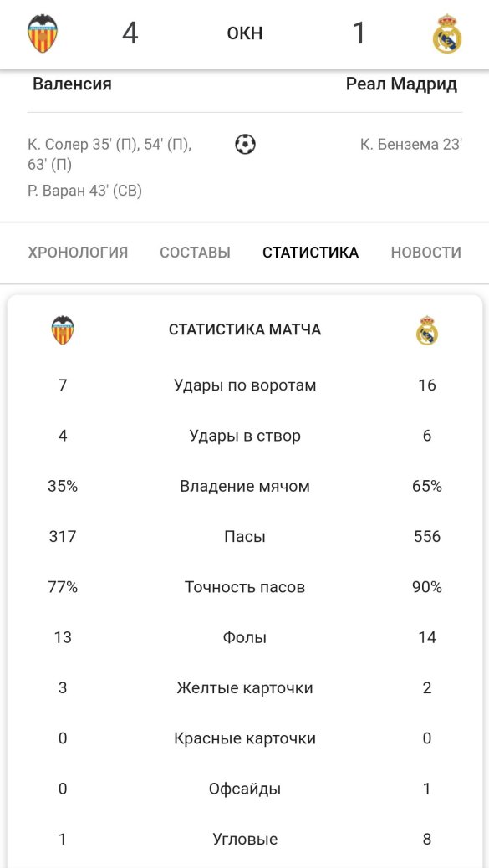Tap the Угловые statistic row
489x868 pixels.
pyautogui.click(x=244, y=840)
